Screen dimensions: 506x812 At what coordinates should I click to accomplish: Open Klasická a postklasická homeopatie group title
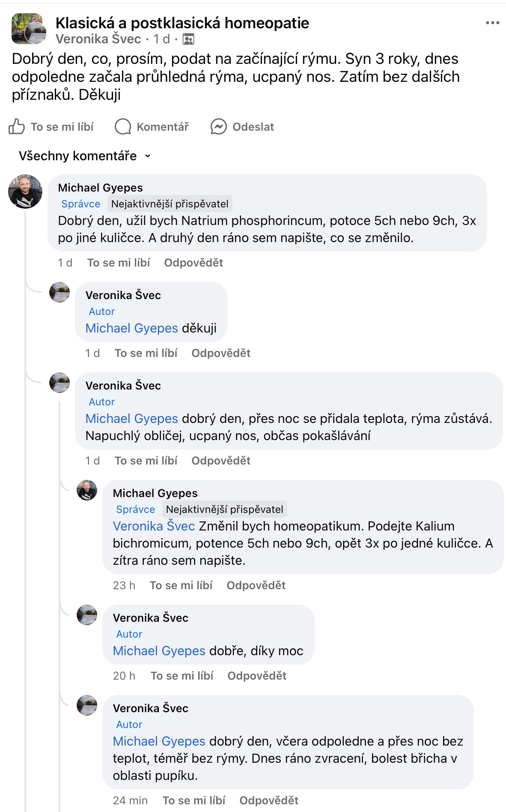(182, 23)
